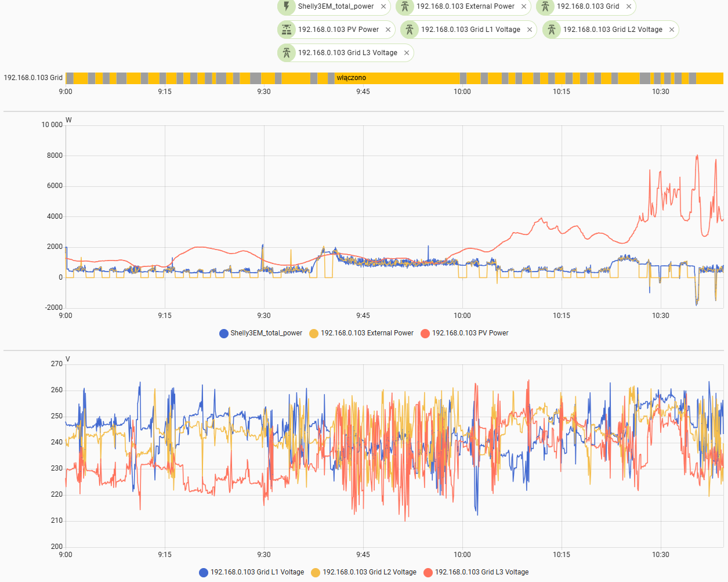Click the 'włączono' segment in Grid timeline

pos(397,78)
